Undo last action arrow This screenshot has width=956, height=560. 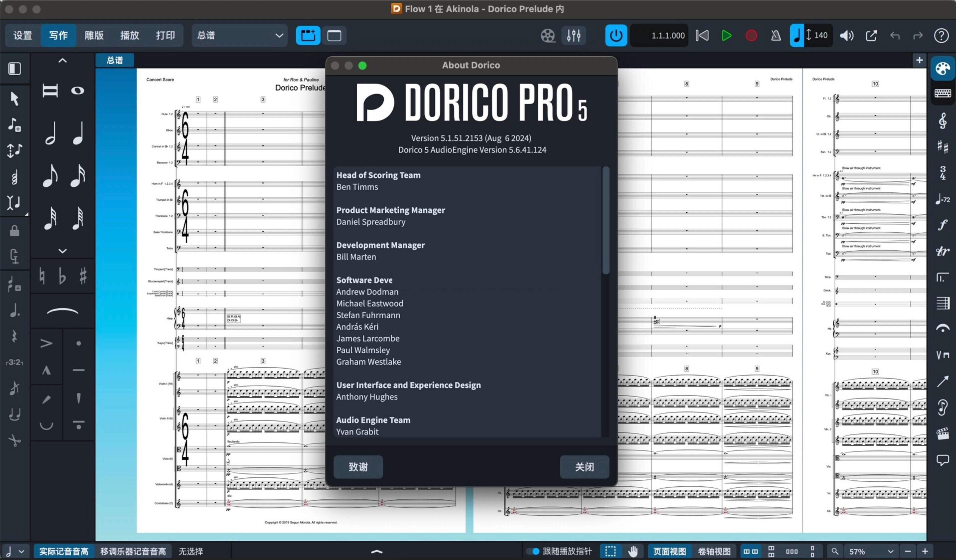pyautogui.click(x=895, y=36)
